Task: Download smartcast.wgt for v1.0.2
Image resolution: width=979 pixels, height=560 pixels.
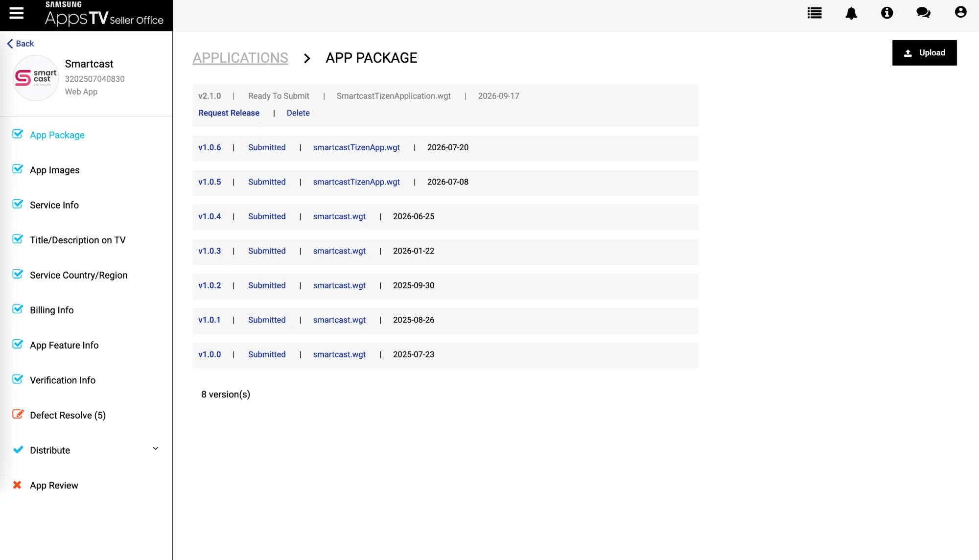Action: (339, 285)
